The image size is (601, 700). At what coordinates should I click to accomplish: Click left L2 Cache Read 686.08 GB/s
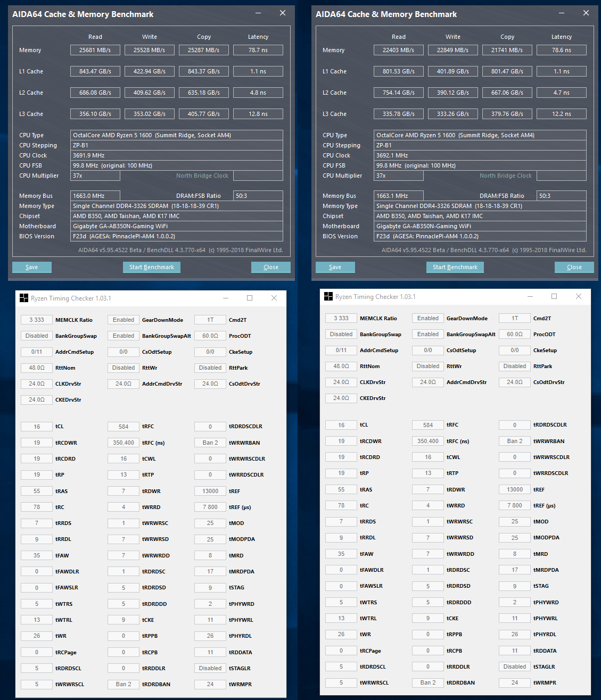(x=95, y=93)
